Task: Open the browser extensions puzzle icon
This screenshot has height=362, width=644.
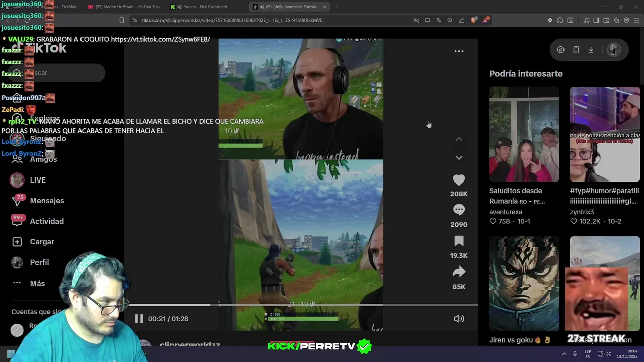Action: pos(560,20)
